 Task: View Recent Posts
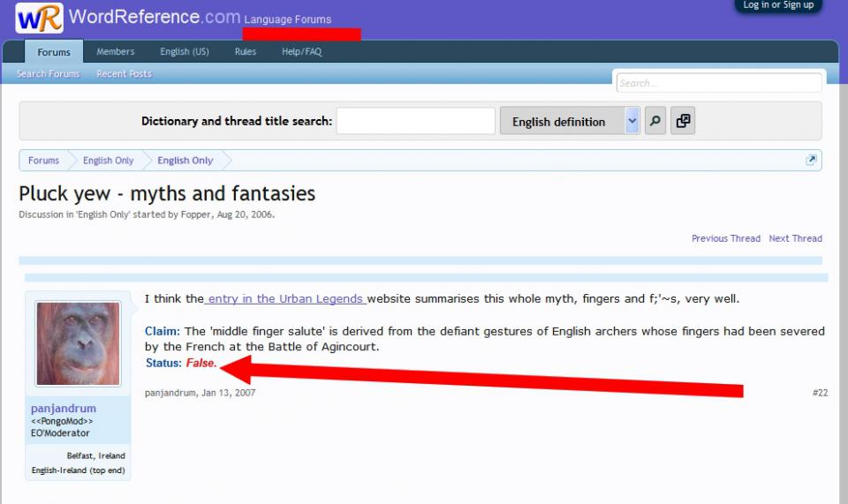124,74
